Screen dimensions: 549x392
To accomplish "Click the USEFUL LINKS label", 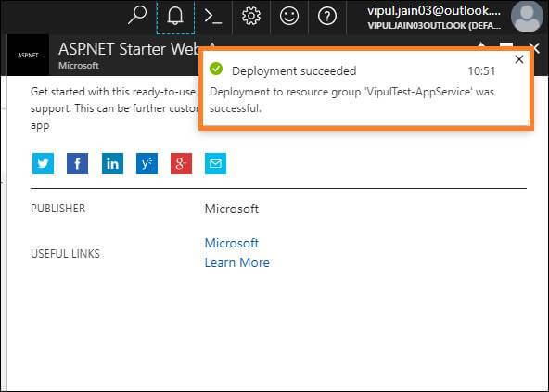I will [65, 254].
